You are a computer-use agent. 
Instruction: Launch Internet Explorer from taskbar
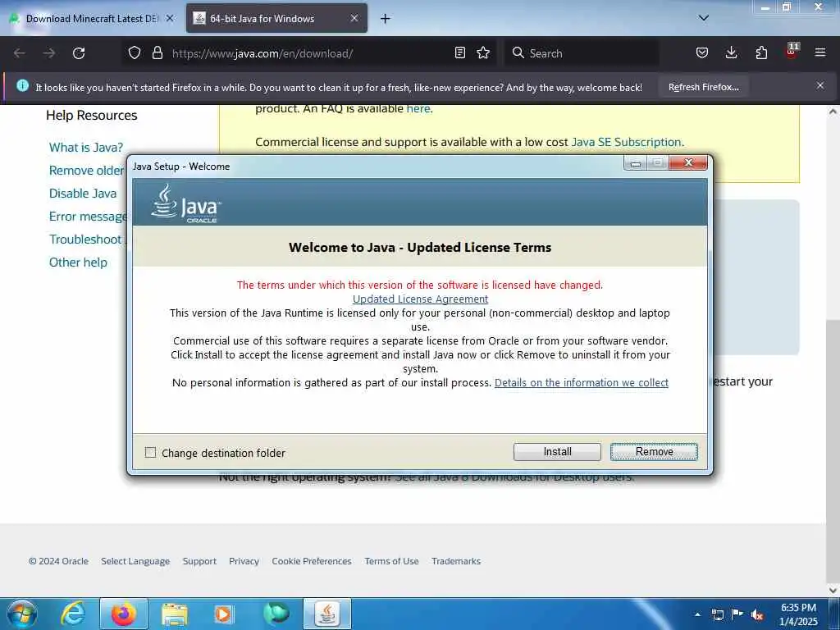[x=73, y=614]
